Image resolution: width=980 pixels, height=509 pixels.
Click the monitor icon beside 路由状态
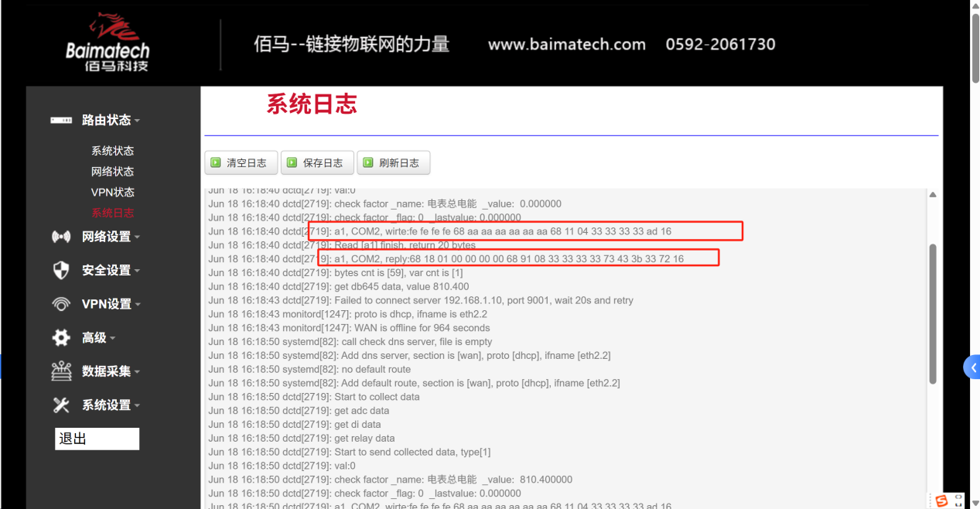click(60, 120)
